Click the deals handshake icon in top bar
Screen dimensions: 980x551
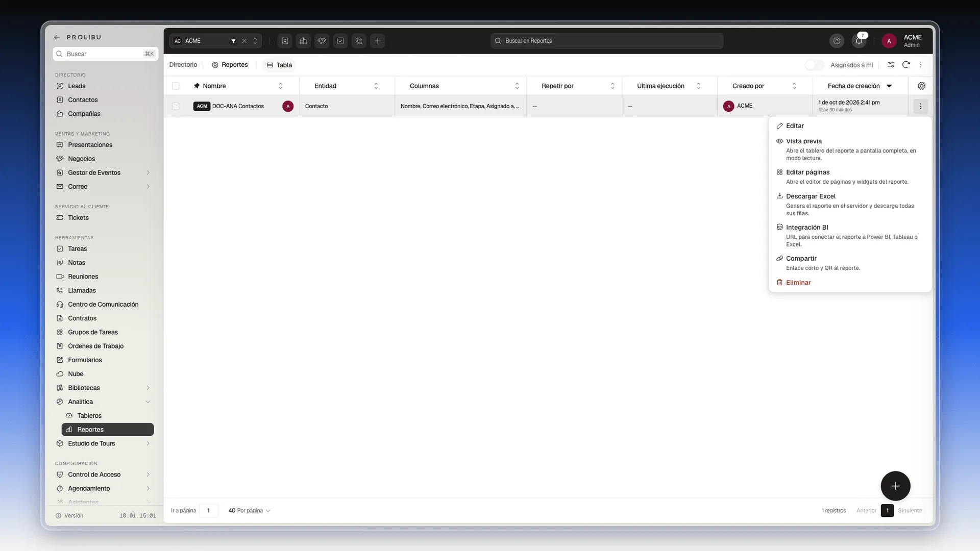point(322,41)
